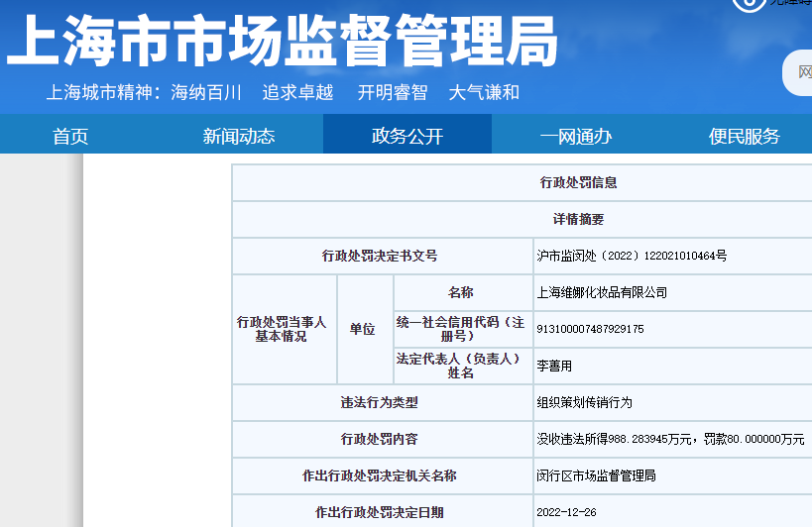Click the decision date 2022-12-26
Viewport: 812px width, 527px height.
tap(566, 512)
